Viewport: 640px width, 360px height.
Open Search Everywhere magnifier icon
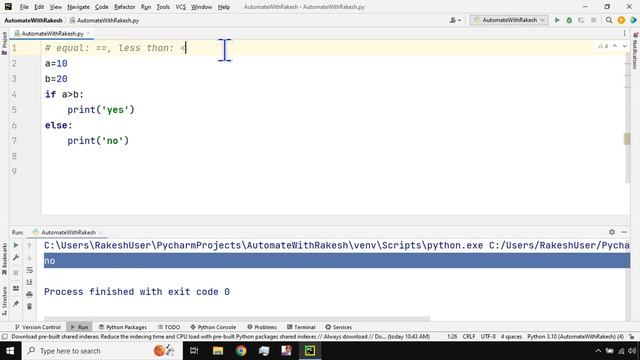pos(609,20)
